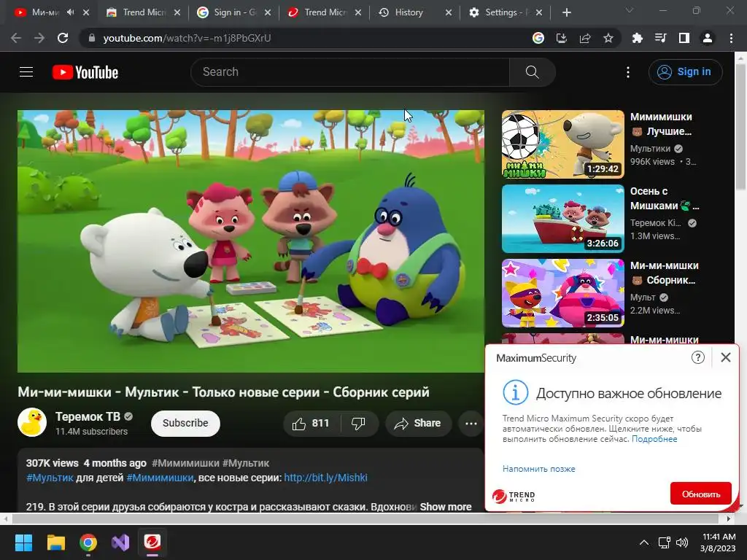747x560 pixels.
Task: Dislike the video with thumbs down
Action: (358, 424)
